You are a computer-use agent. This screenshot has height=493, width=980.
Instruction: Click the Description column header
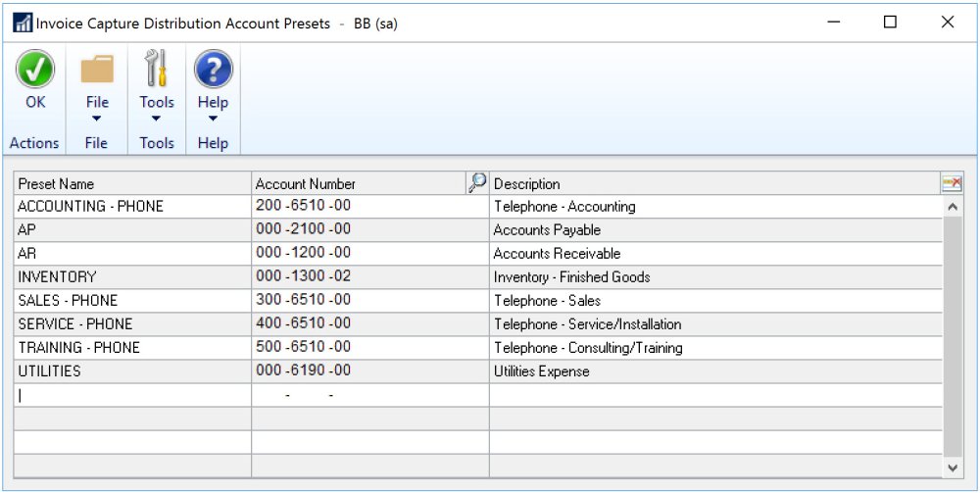(x=715, y=183)
